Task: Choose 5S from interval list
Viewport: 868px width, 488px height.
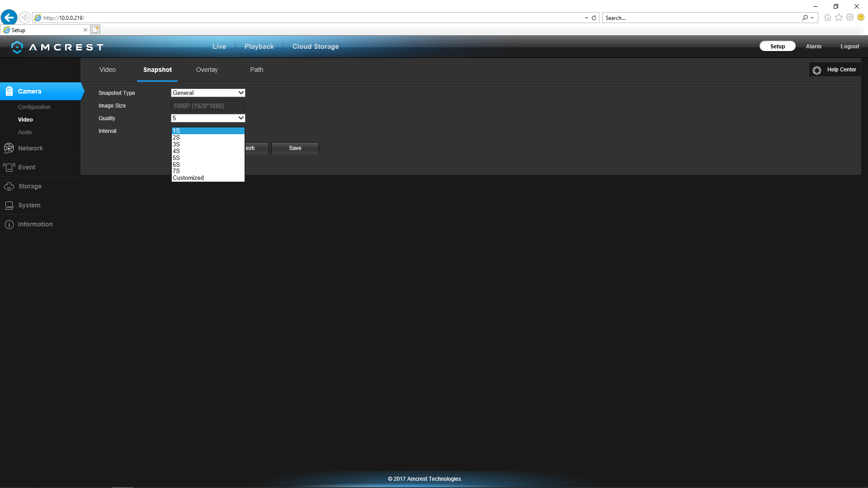Action: (x=208, y=158)
